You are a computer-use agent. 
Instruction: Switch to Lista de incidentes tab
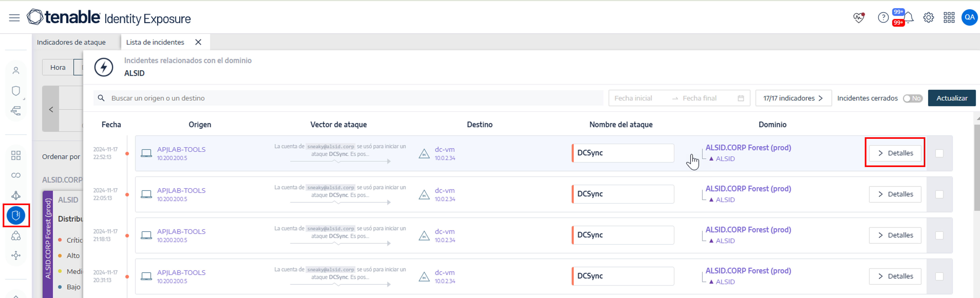(x=155, y=42)
